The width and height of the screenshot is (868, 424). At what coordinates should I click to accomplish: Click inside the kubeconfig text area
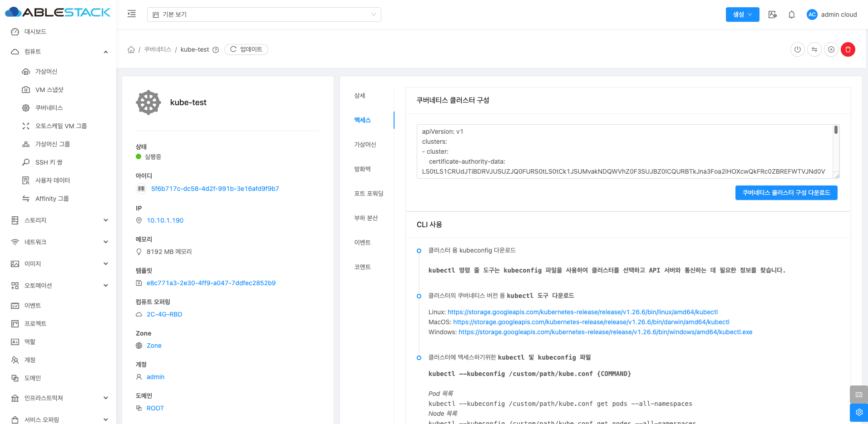coord(624,151)
